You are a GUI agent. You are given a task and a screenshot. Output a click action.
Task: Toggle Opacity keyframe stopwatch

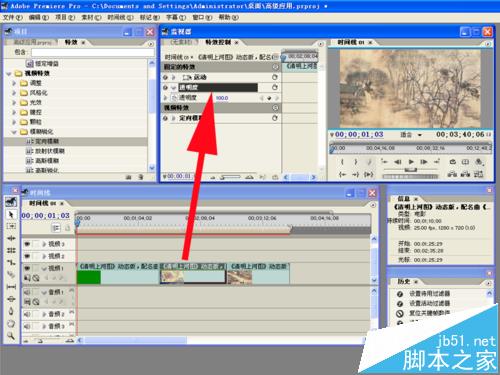point(174,98)
